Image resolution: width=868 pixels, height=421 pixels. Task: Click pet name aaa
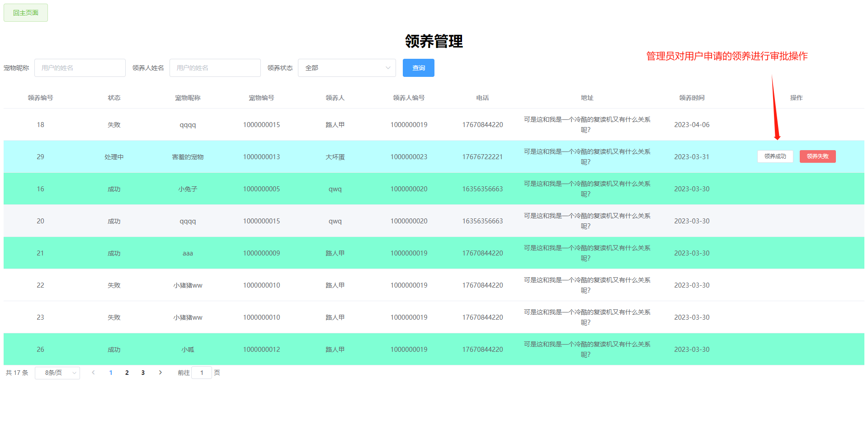(188, 253)
